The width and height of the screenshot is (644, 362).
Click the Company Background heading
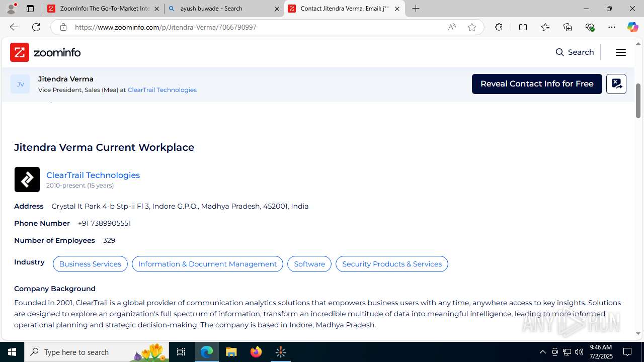55,289
